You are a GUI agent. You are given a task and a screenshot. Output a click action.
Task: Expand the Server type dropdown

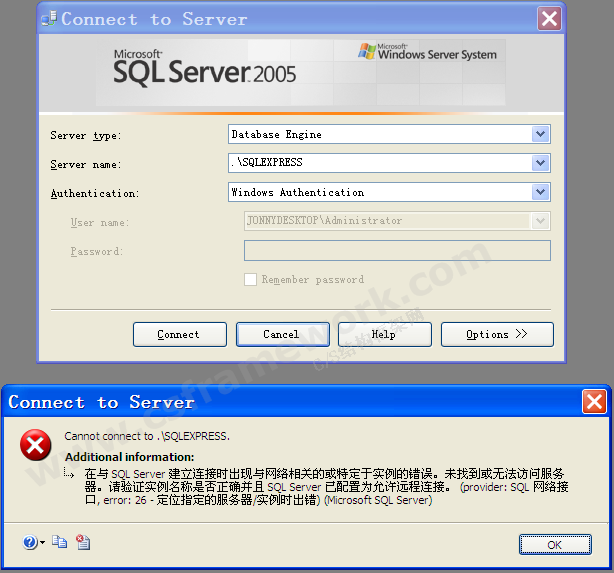[541, 134]
